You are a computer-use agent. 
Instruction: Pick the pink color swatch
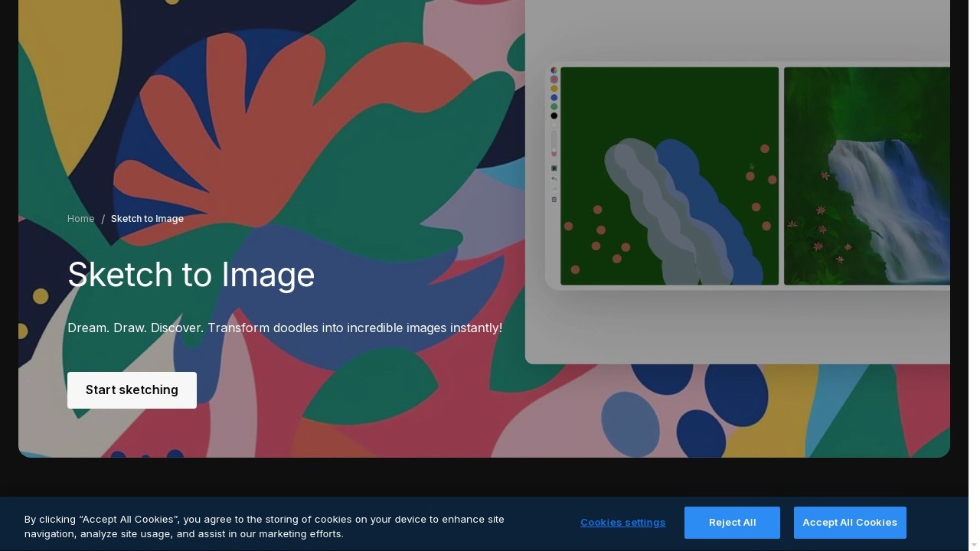554,80
